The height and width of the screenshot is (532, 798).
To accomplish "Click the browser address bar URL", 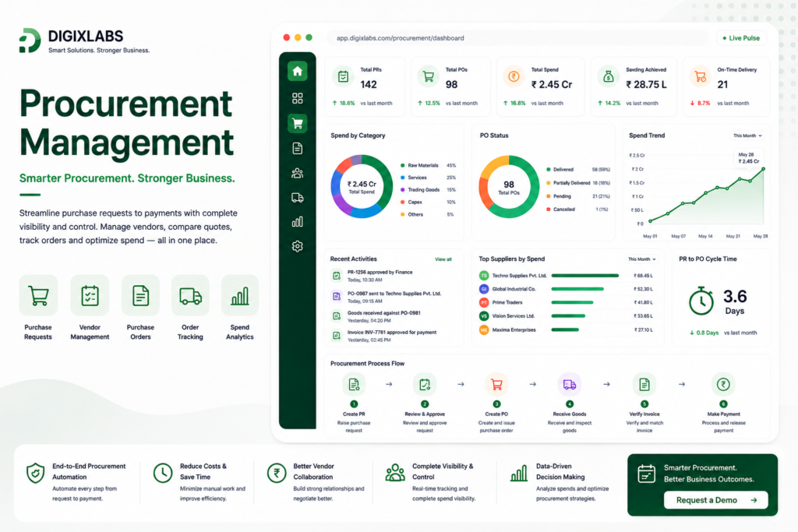I will (400, 38).
